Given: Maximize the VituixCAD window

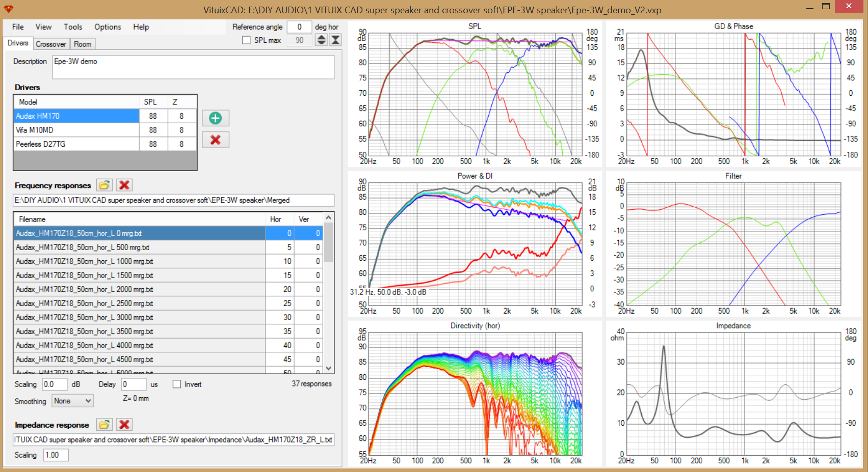Looking at the screenshot, I should (826, 7).
